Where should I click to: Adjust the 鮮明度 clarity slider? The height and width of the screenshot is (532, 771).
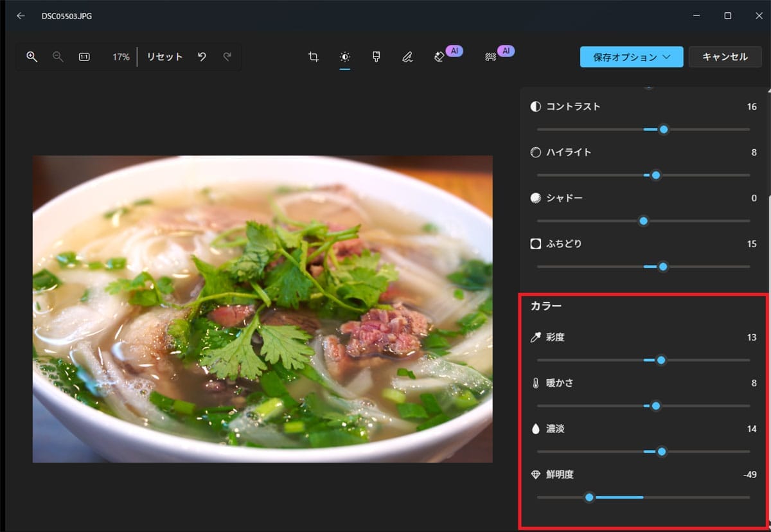[x=590, y=497]
